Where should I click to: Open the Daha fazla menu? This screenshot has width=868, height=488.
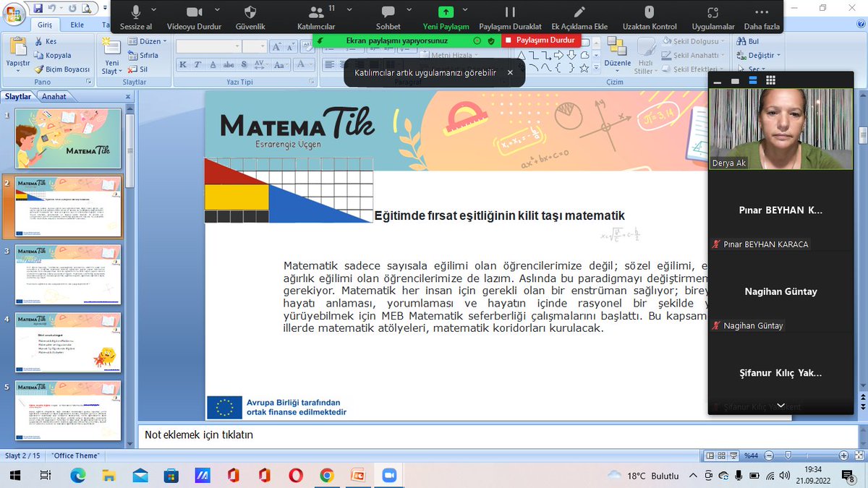(762, 17)
